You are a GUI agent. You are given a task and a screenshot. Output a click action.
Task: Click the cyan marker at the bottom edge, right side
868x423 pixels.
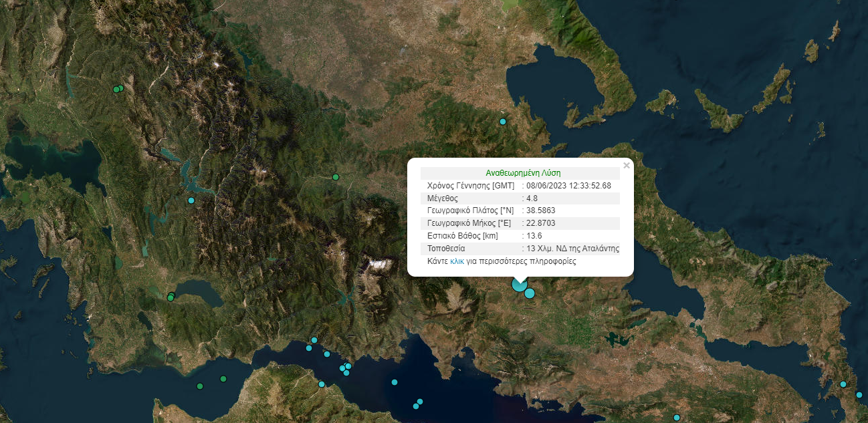click(677, 418)
